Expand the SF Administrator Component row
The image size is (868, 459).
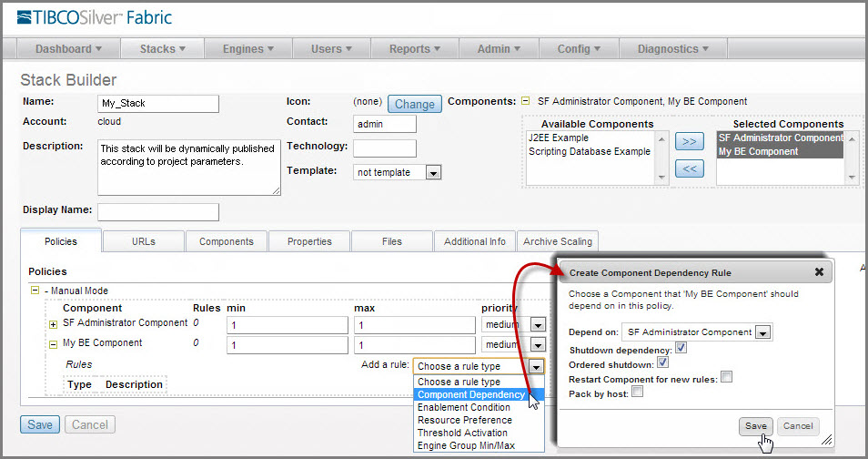tap(53, 325)
